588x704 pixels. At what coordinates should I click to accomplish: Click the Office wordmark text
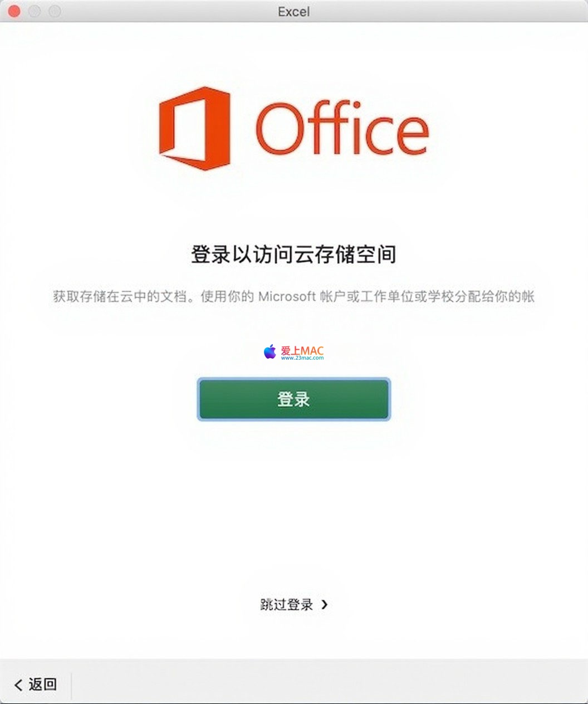point(342,128)
